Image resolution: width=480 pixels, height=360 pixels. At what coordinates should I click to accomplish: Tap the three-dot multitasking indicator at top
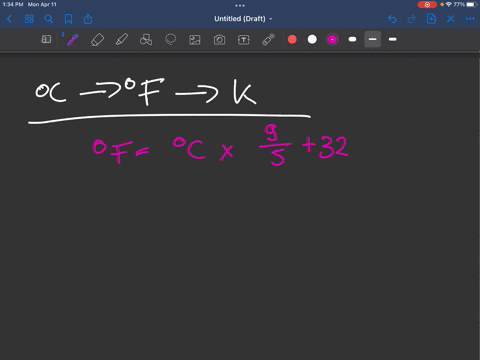[240, 5]
